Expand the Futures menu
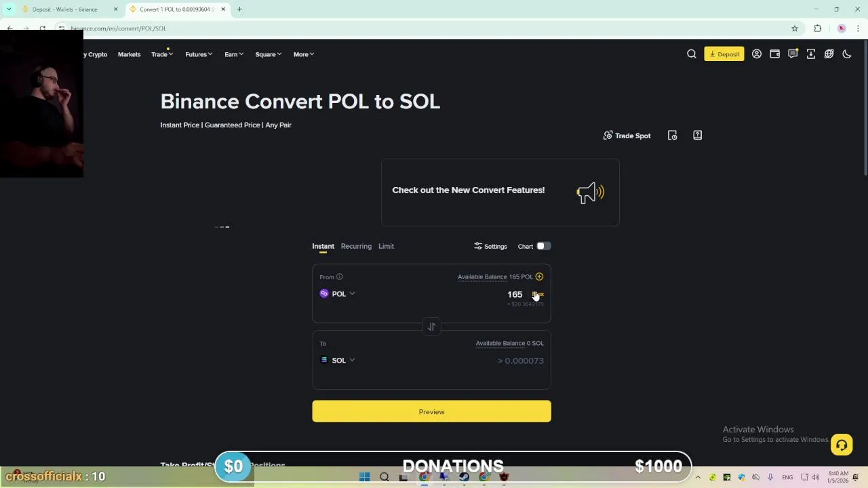 click(x=199, y=54)
